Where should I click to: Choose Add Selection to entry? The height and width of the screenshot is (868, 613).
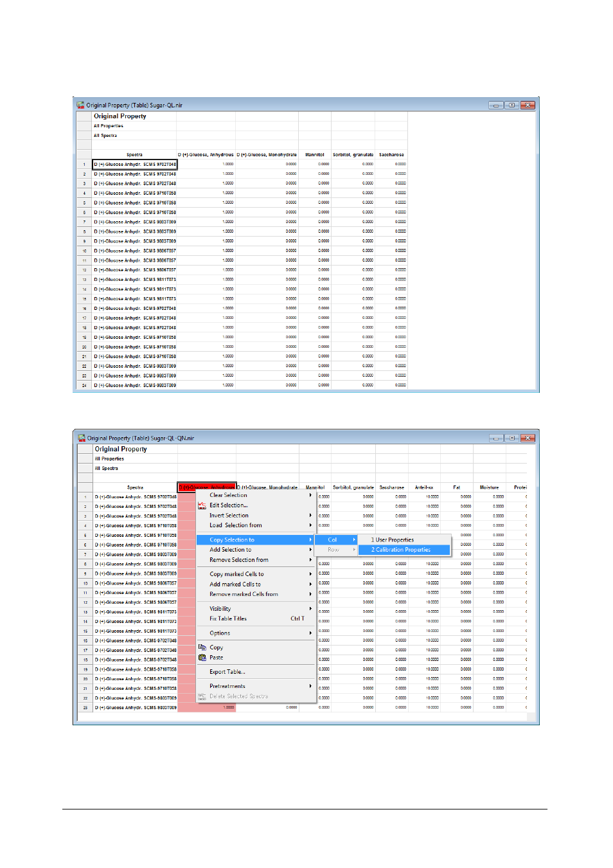[256, 550]
